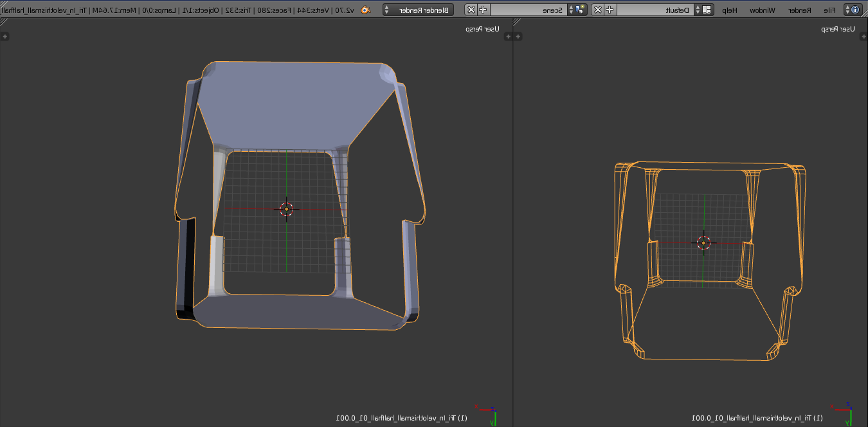The image size is (868, 427).
Task: Expand the plus tab at left viewport's outer edge
Action: (5, 37)
